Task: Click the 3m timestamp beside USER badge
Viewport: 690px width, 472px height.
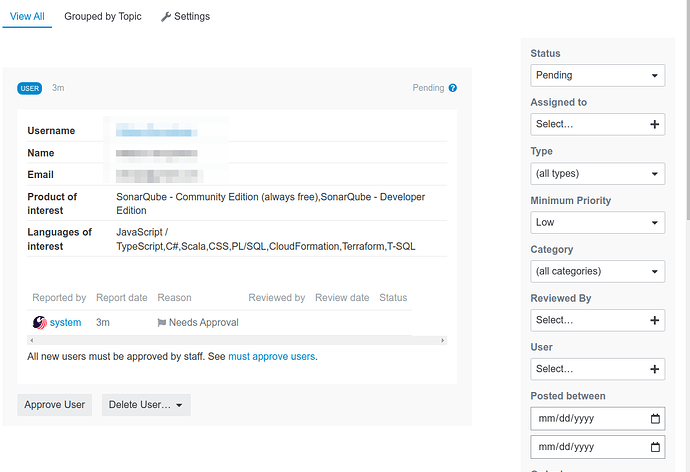Action: pyautogui.click(x=58, y=88)
